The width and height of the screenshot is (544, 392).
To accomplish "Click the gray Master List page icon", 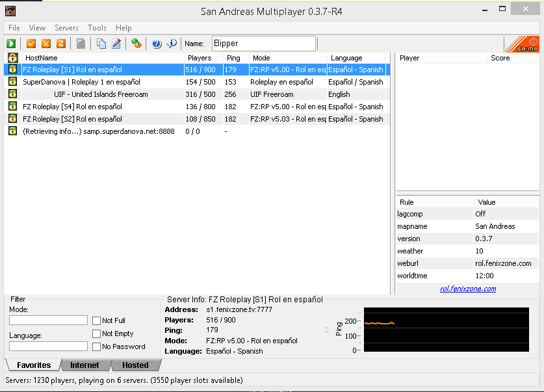I will [x=81, y=44].
